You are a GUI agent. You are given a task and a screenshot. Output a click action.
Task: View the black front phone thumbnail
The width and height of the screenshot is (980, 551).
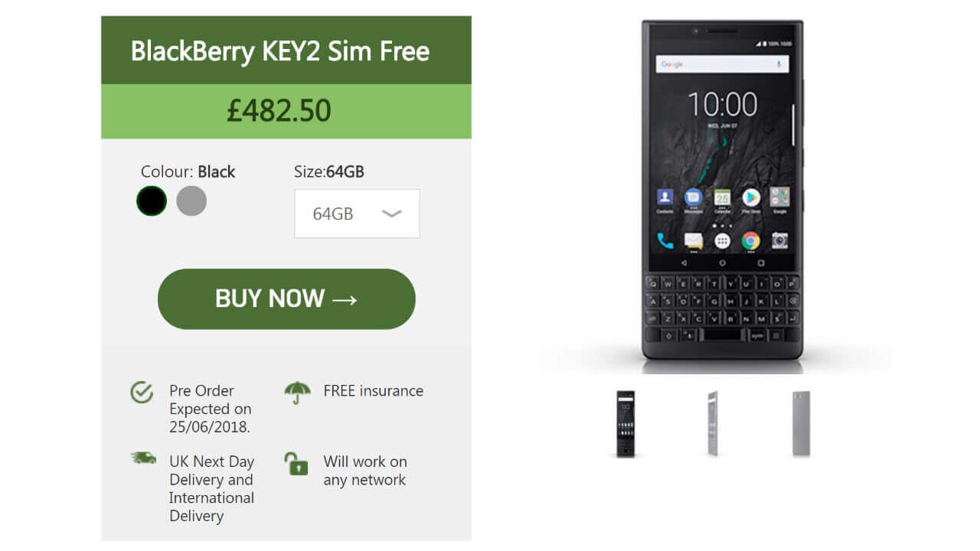click(x=626, y=424)
